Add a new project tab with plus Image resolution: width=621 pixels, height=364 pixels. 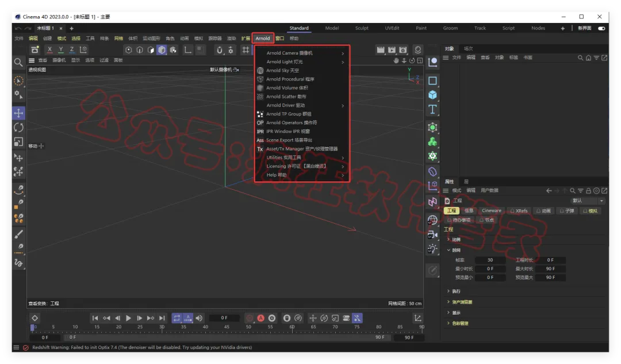72,29
